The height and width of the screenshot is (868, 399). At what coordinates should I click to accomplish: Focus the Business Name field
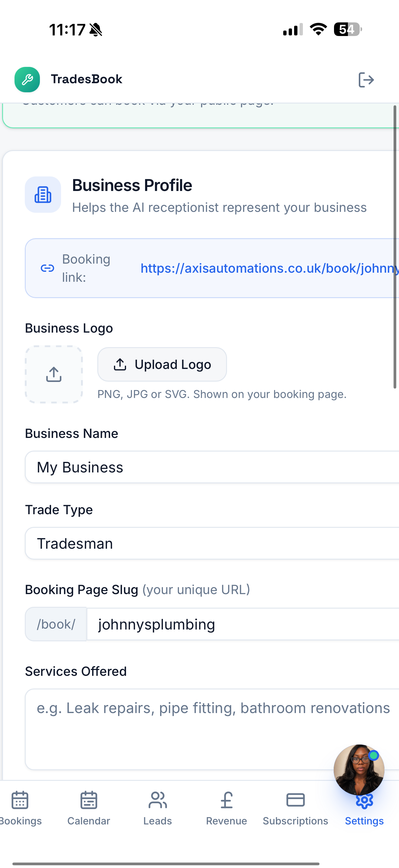point(212,467)
